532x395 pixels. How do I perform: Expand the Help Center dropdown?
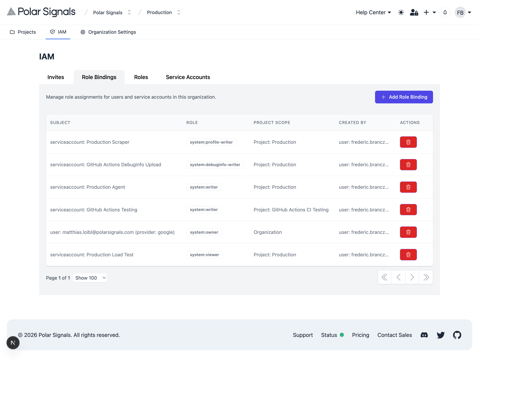click(373, 12)
